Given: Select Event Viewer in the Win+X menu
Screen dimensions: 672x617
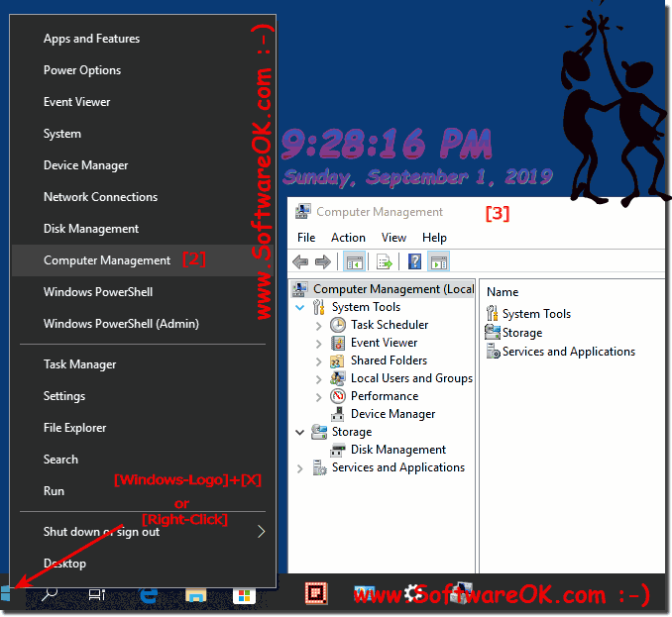Looking at the screenshot, I should 143,102.
